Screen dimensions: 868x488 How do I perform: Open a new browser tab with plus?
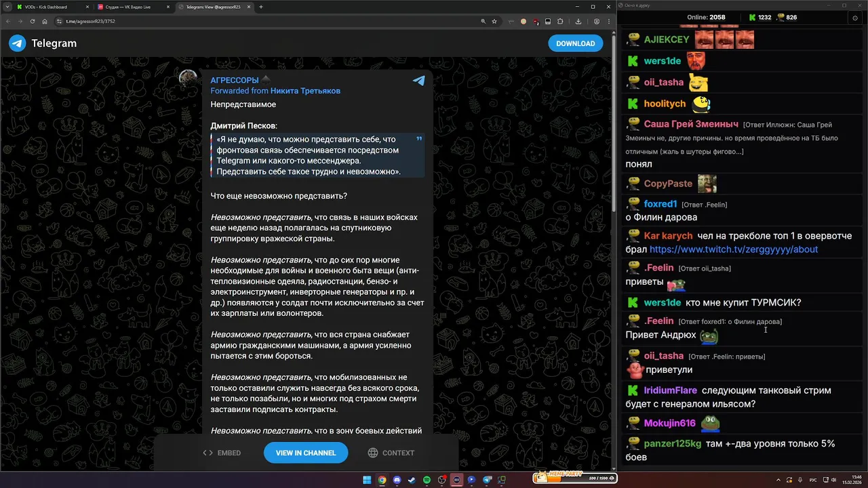coord(261,7)
